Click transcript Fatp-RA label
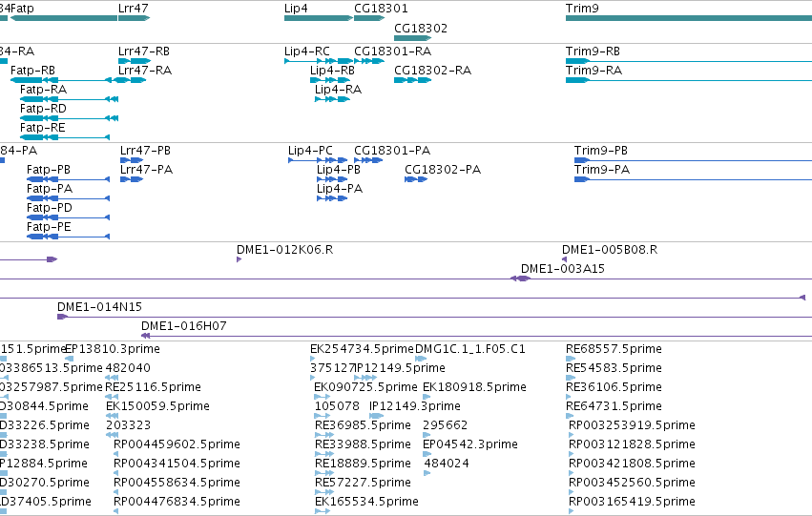This screenshot has height=516, width=812. (44, 90)
